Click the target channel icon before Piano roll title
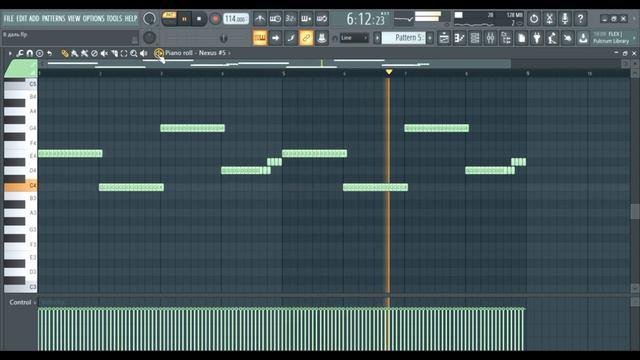 (x=159, y=53)
